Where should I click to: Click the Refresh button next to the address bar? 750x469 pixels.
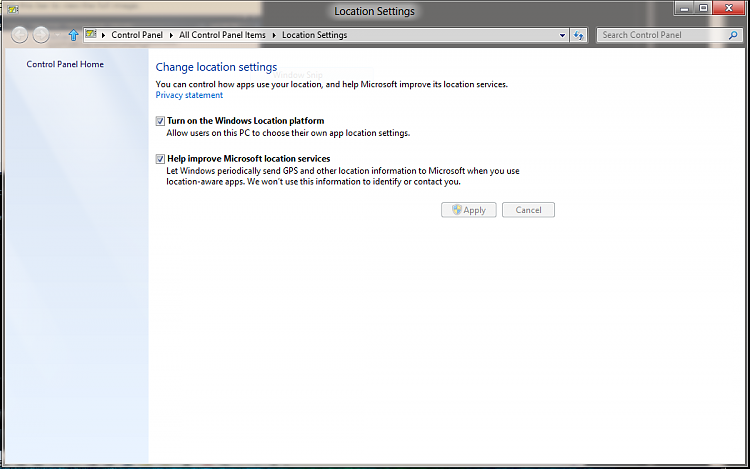pyautogui.click(x=579, y=35)
